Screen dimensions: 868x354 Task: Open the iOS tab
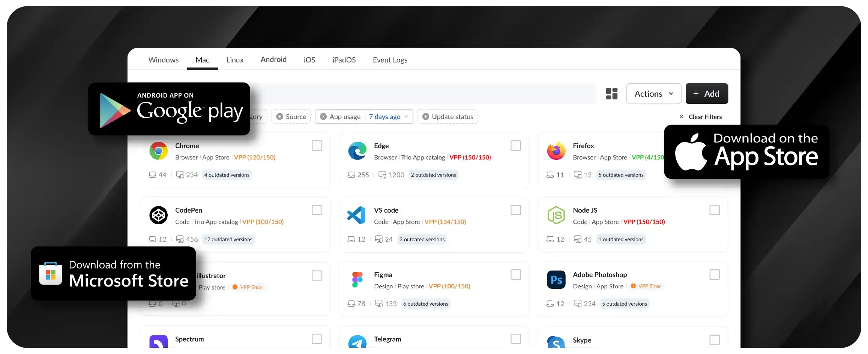(x=309, y=60)
